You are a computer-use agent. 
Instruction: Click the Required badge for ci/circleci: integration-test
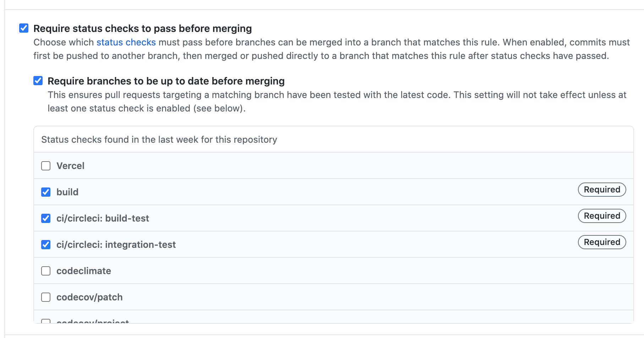tap(602, 242)
